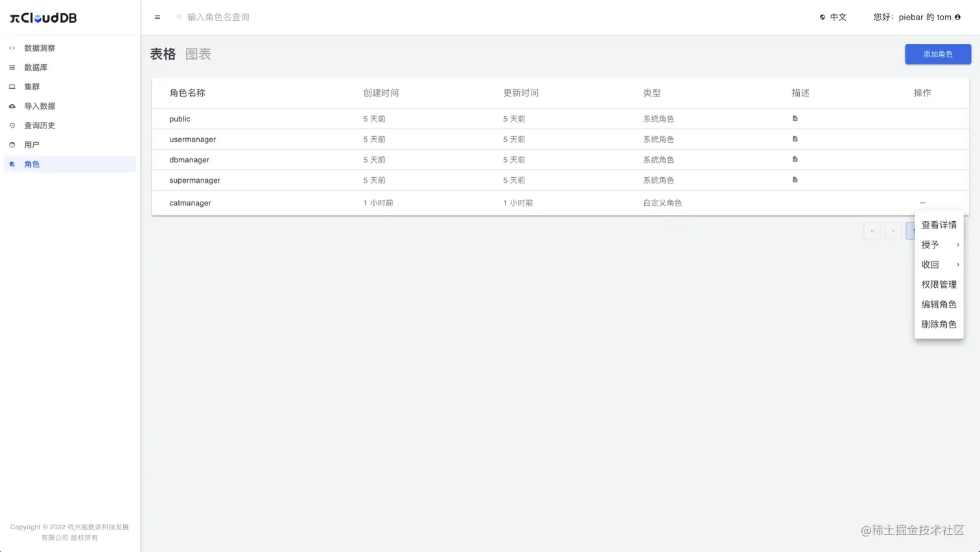The width and height of the screenshot is (980, 552).
Task: Select 删除角色 menu entry
Action: pyautogui.click(x=939, y=324)
